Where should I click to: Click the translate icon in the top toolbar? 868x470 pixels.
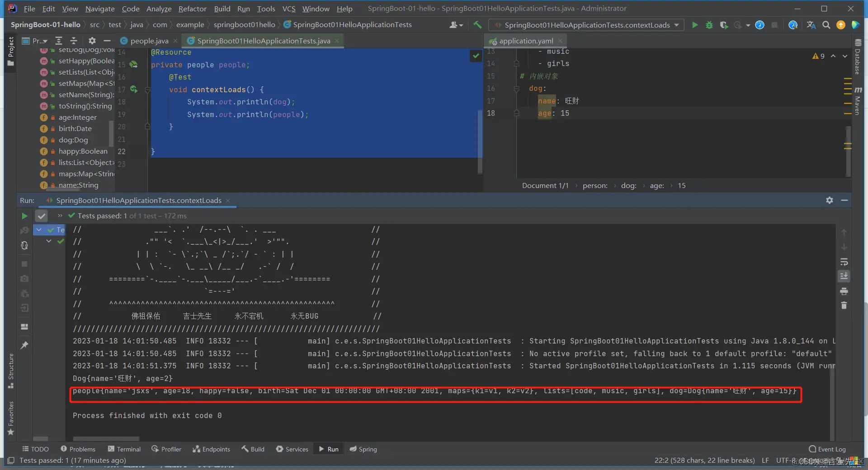pyautogui.click(x=811, y=25)
